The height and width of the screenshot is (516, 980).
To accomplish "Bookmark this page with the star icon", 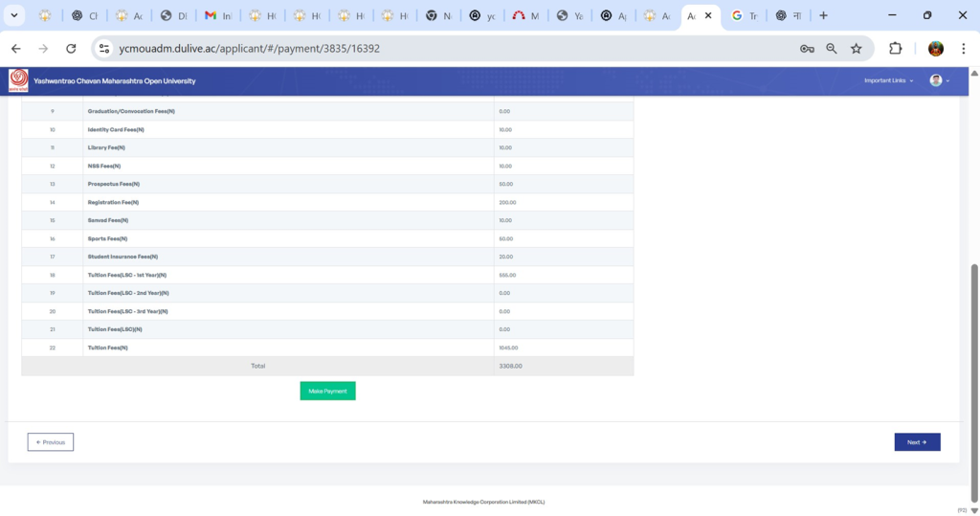I will (x=856, y=49).
